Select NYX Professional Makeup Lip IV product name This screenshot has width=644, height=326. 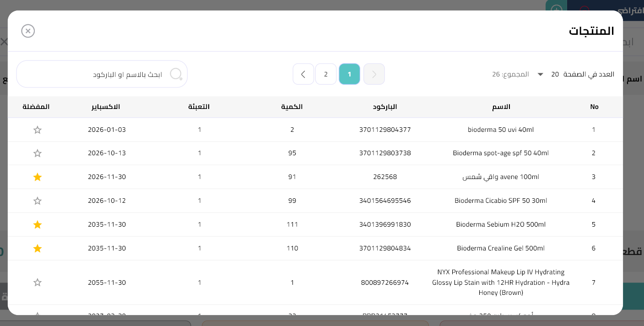(501, 282)
